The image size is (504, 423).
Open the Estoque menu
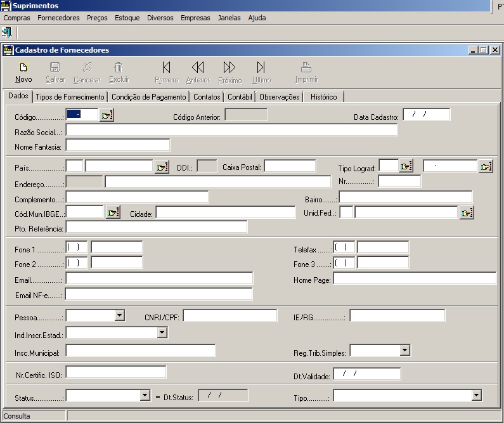point(127,18)
